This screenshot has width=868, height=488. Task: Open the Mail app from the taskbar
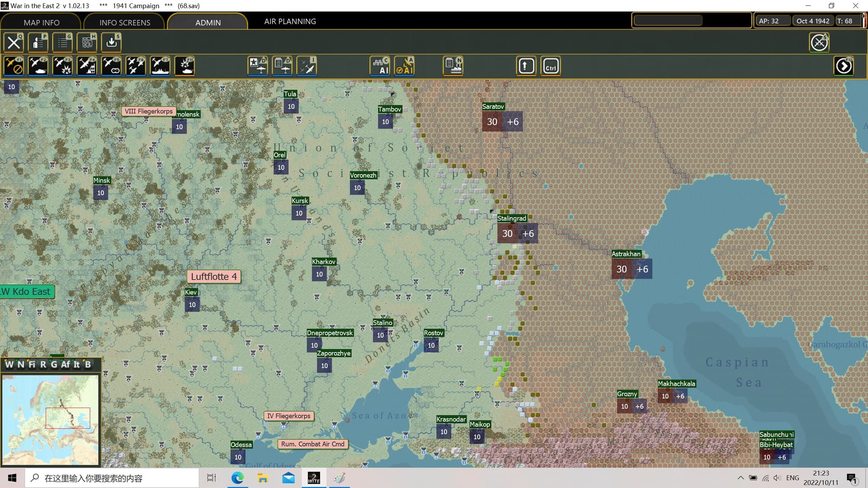[x=288, y=478]
